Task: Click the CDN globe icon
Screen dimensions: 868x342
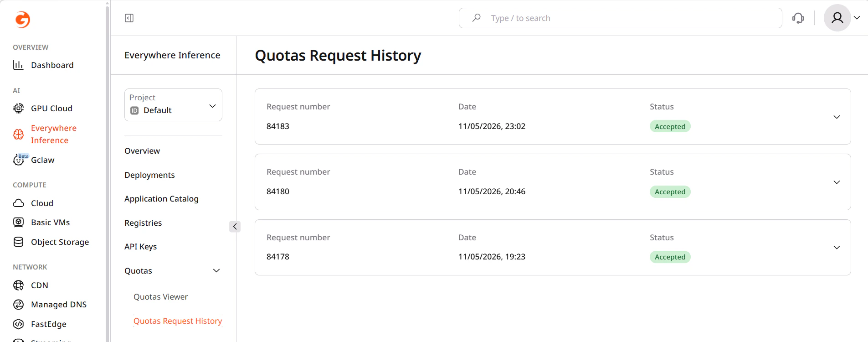Action: 18,285
